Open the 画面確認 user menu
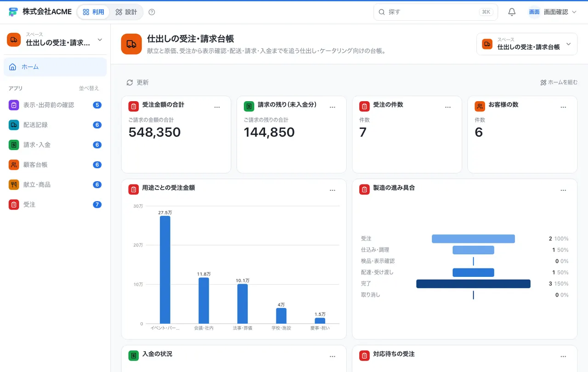Image resolution: width=588 pixels, height=372 pixels. [x=553, y=12]
